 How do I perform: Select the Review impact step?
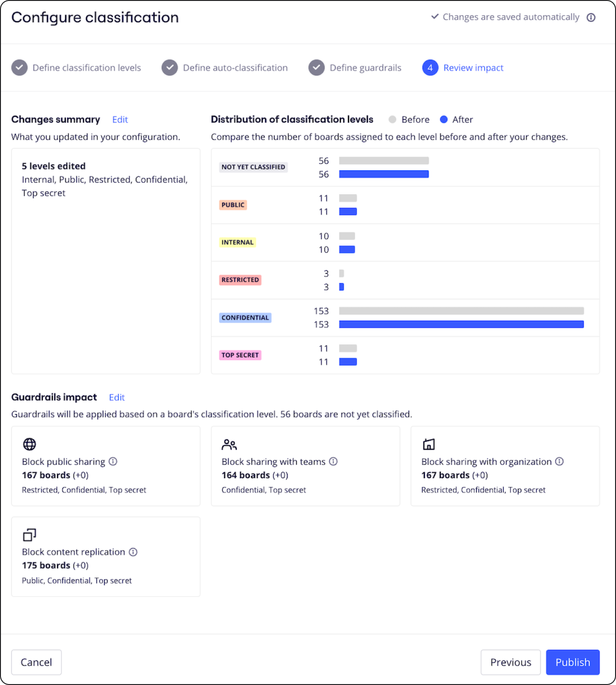[473, 67]
